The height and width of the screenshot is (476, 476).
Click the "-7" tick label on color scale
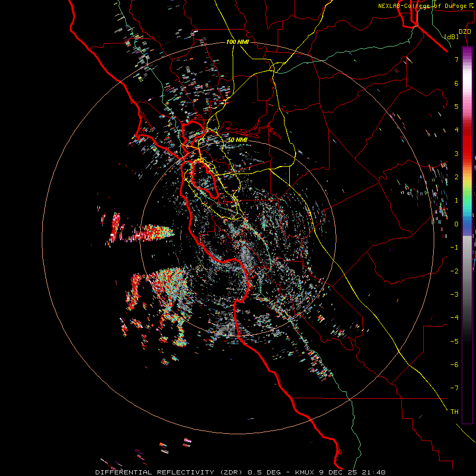click(454, 388)
